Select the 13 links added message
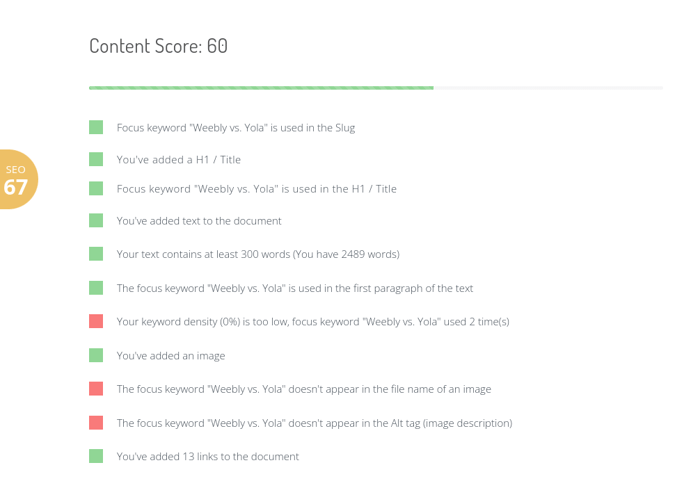The image size is (700, 488). (207, 457)
